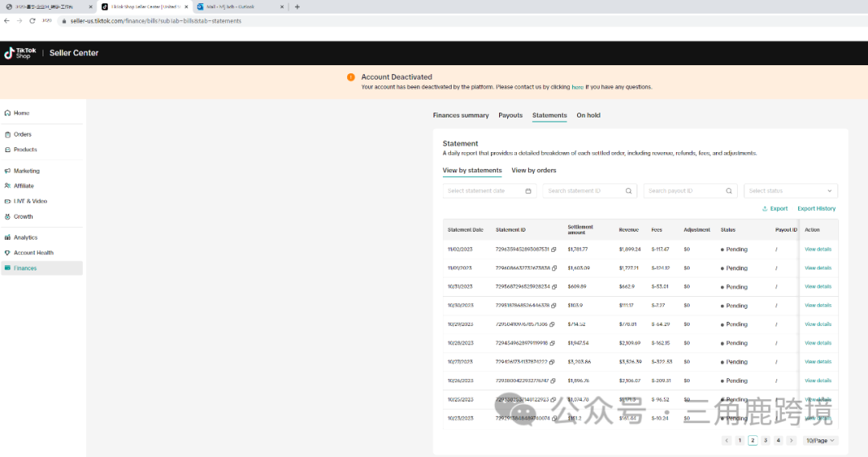Select the Finances sidebar icon
The image size is (868, 457).
8,268
